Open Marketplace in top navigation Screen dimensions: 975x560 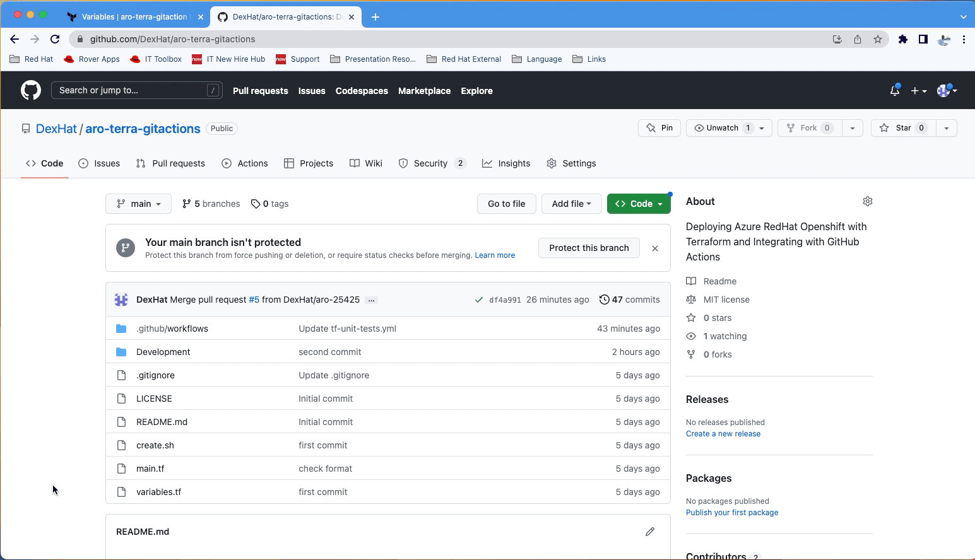tap(424, 91)
